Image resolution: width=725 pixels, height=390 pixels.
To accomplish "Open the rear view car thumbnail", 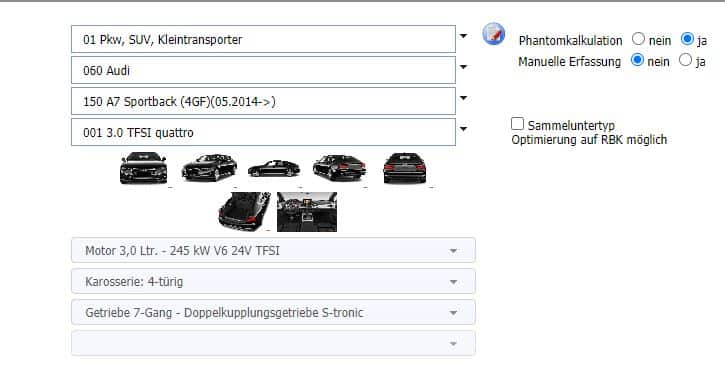I will 405,168.
